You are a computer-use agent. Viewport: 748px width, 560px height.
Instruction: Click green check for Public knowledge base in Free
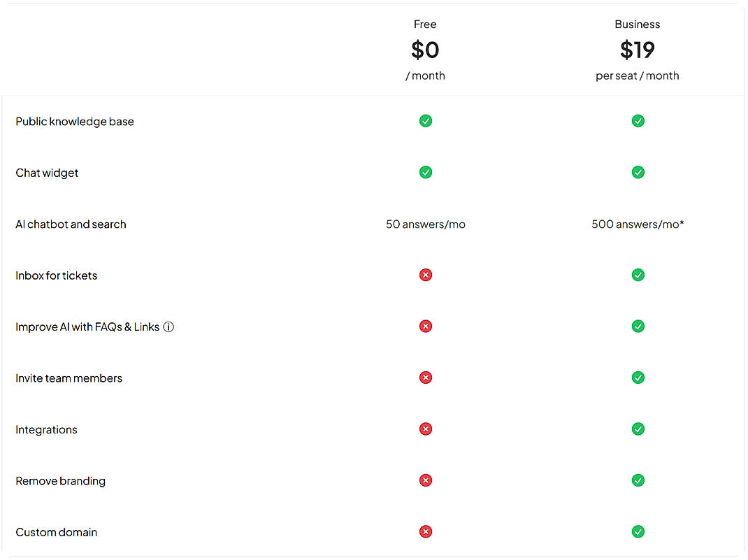[x=426, y=121]
